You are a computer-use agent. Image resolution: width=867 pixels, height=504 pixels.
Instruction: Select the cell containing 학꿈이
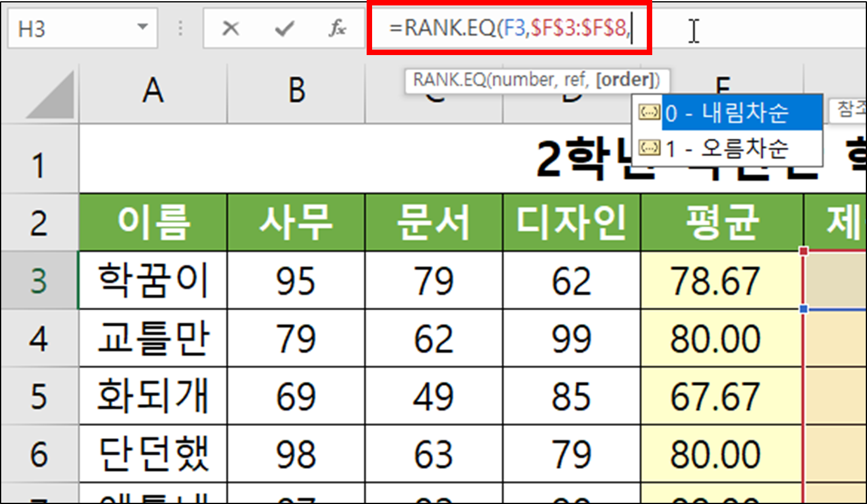tap(152, 280)
